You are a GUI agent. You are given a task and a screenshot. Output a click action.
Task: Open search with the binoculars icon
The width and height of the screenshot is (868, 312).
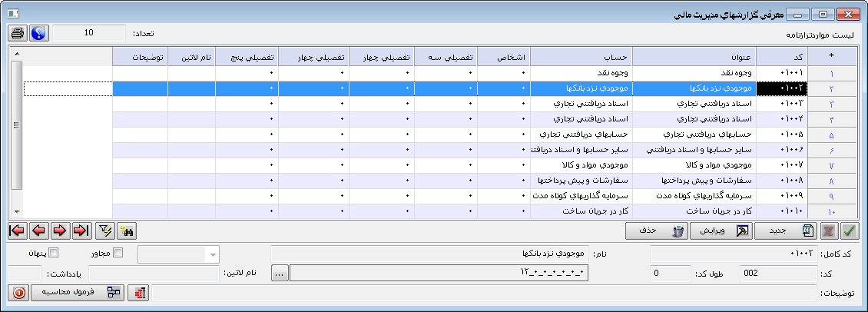coord(128,231)
